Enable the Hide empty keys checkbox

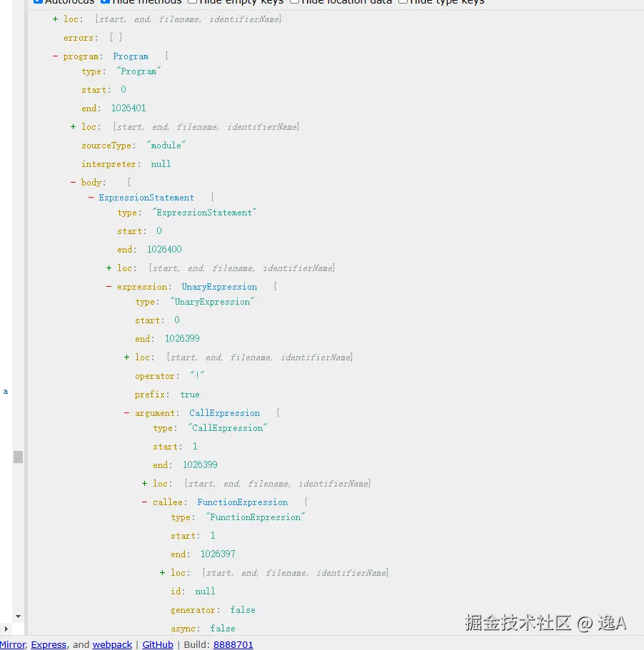pyautogui.click(x=192, y=1)
